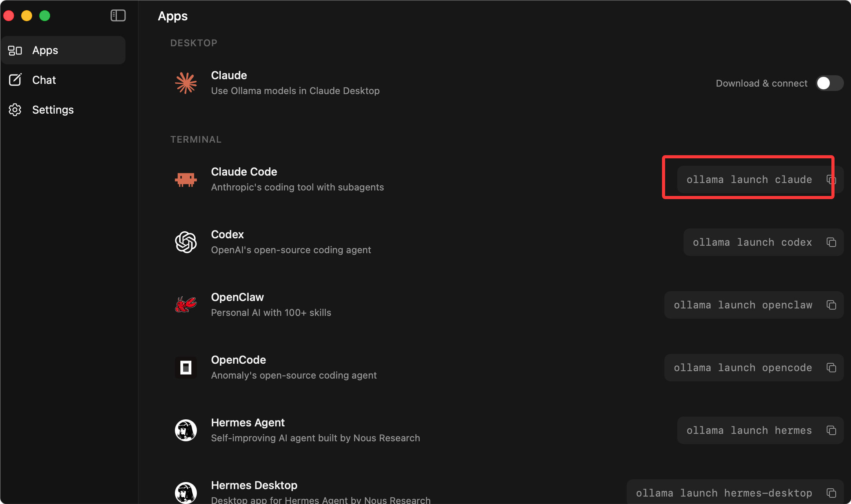Click 'Personal AI with 100+ skills' description
Viewport: 851px width, 504px height.
click(271, 313)
